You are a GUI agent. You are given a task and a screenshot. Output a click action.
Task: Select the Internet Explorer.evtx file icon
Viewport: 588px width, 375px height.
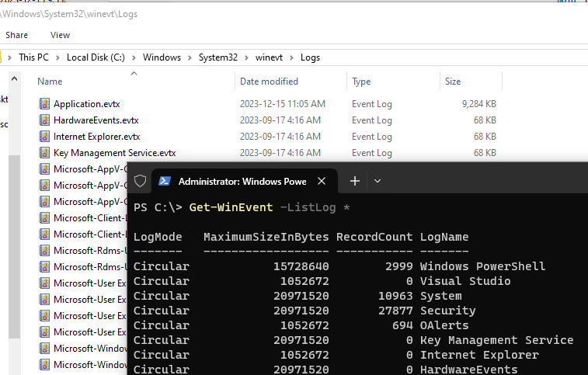pos(44,137)
